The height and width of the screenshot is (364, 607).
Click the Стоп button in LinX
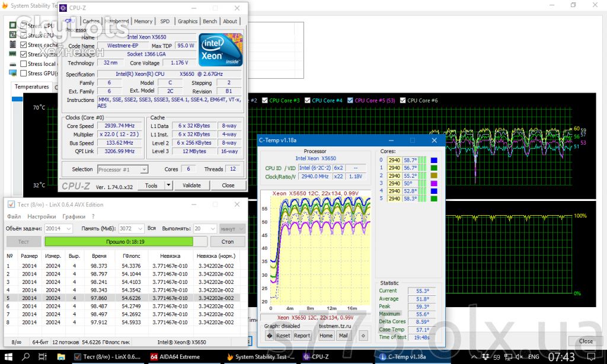228,242
